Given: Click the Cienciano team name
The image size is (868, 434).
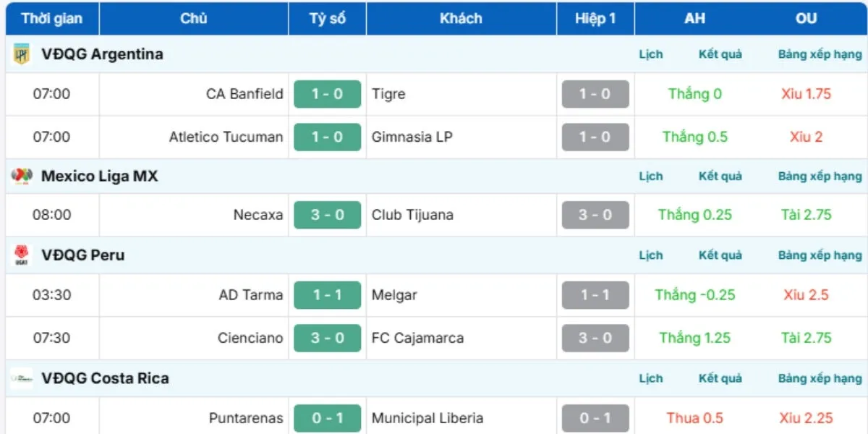Looking at the screenshot, I should [250, 338].
